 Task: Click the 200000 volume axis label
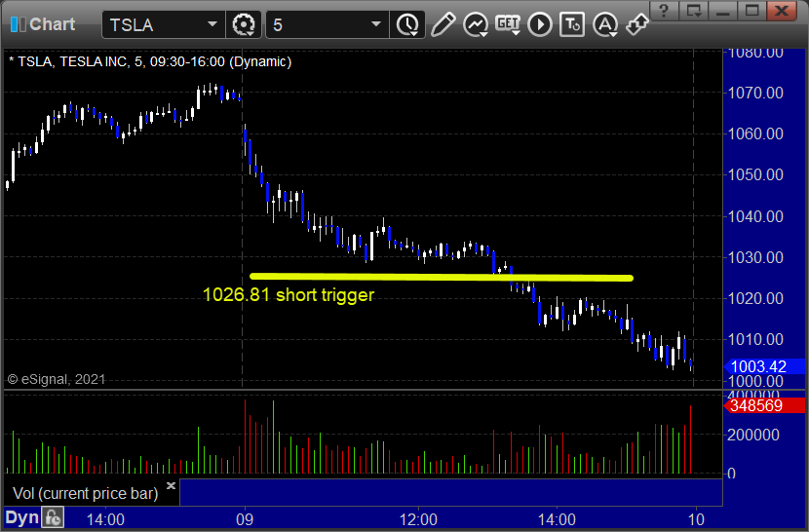(753, 435)
